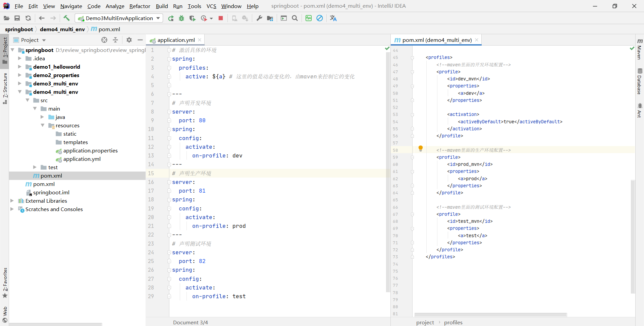Expand the demo3_multi_env module folder
This screenshot has width=644, height=326.
coord(20,83)
